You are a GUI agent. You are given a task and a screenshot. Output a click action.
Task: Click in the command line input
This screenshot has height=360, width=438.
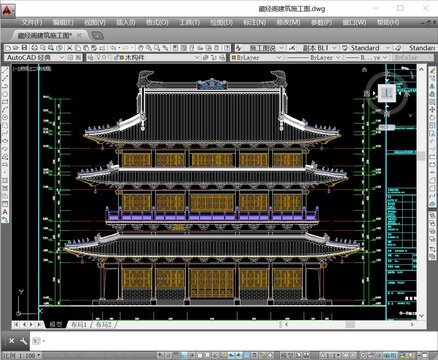click(x=233, y=341)
